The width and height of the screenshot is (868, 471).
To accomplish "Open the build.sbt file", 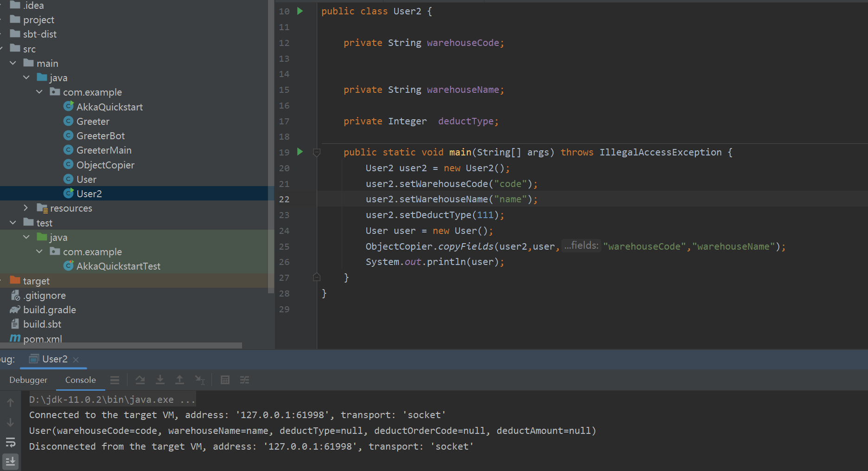I will coord(35,324).
